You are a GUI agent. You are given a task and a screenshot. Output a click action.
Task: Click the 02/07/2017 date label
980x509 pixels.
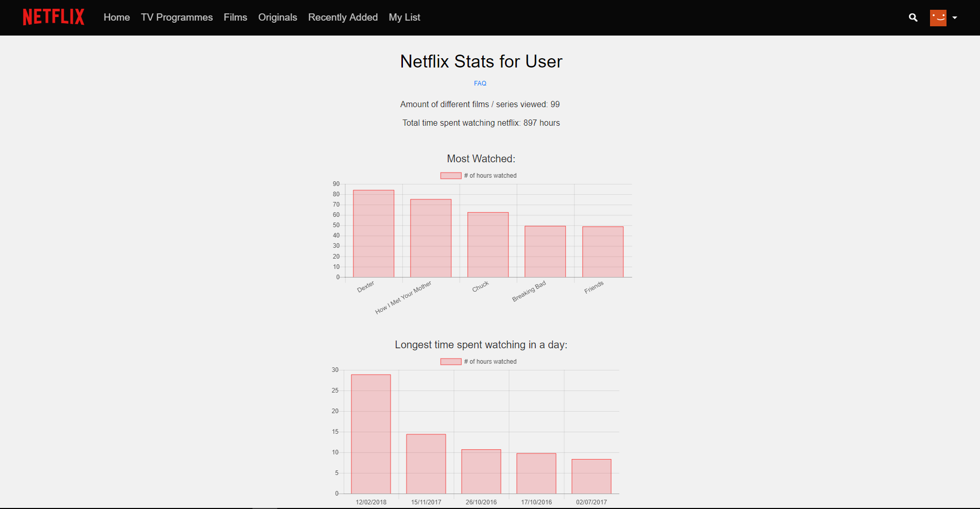pos(592,502)
